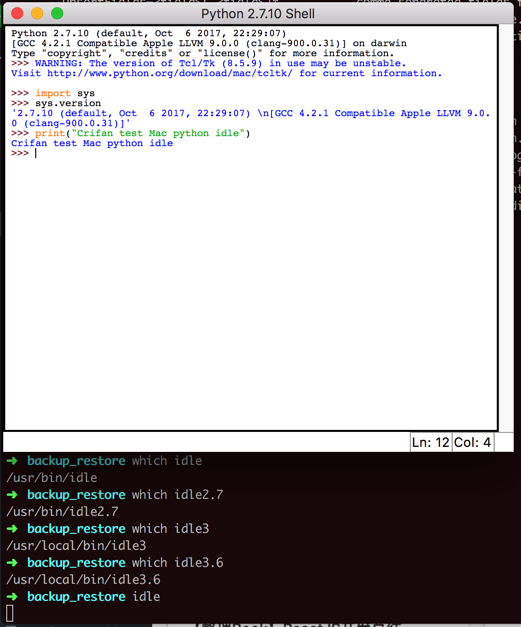This screenshot has width=521, height=627.
Task: Maximize Python Shell with green button
Action: point(57,13)
